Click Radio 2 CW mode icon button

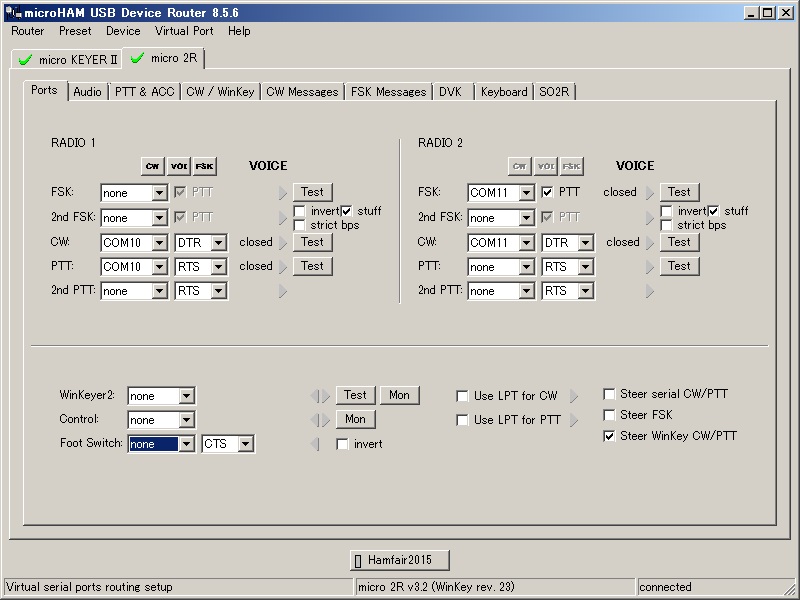[519, 166]
